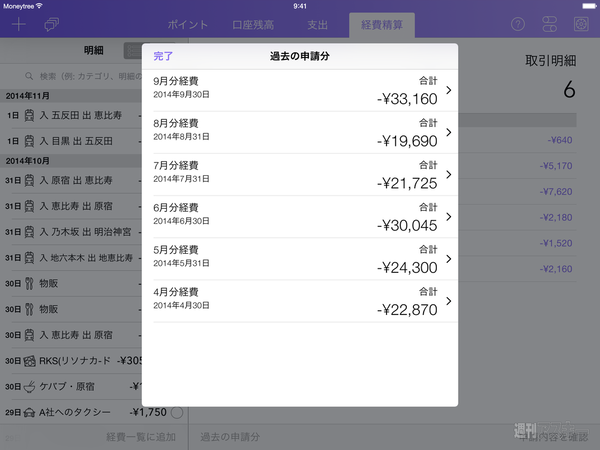Select the 明細 segment
Image resolution: width=600 pixels, height=450 pixels.
click(94, 50)
